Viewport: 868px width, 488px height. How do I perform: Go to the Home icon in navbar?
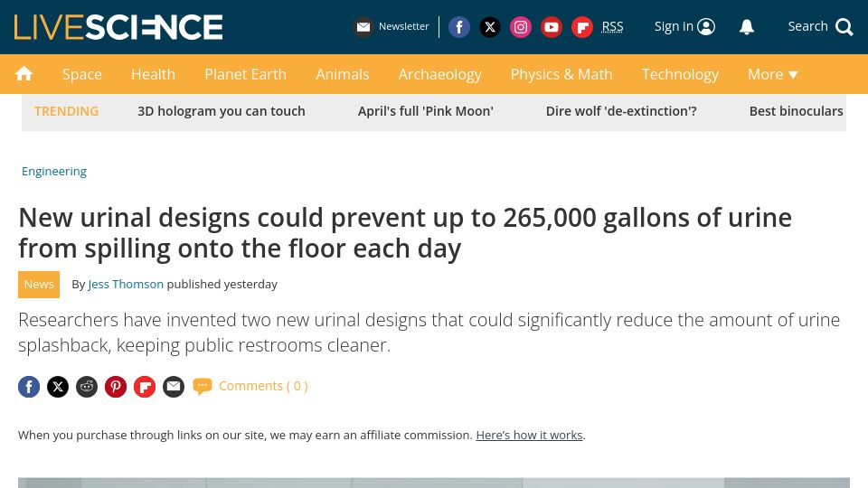pos(24,73)
